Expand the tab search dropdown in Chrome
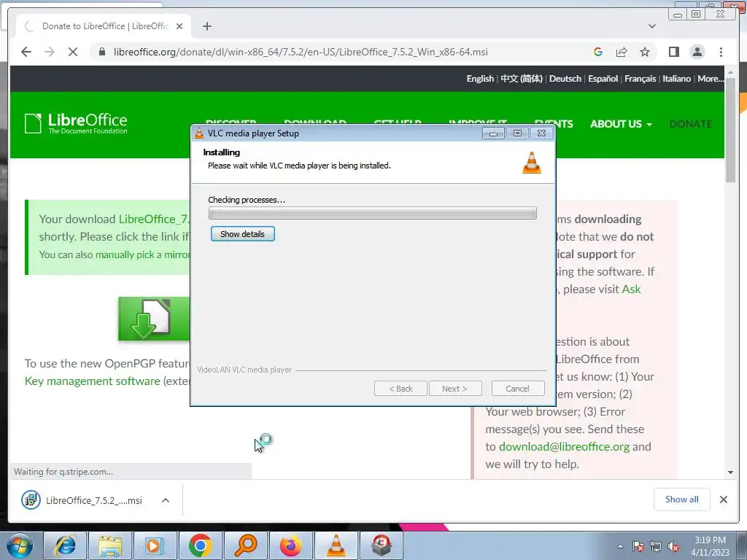The width and height of the screenshot is (747, 560). [x=651, y=26]
